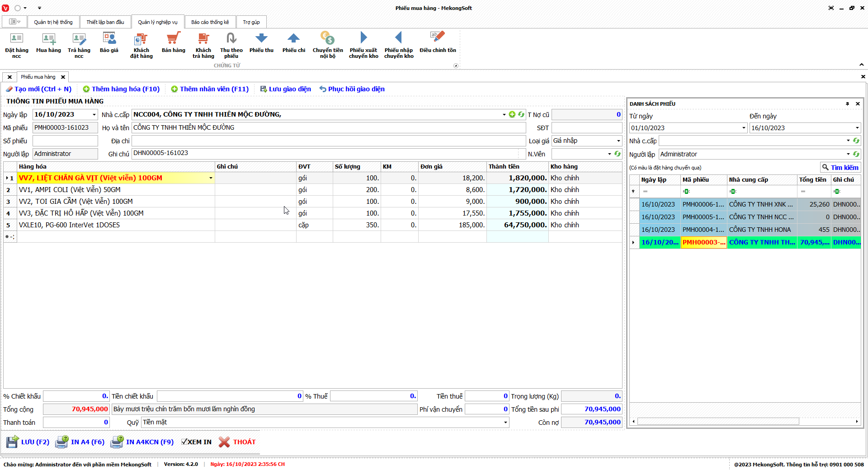The height and width of the screenshot is (470, 868).
Task: Collapse the ribbon with the chevron arrow
Action: pos(861,65)
